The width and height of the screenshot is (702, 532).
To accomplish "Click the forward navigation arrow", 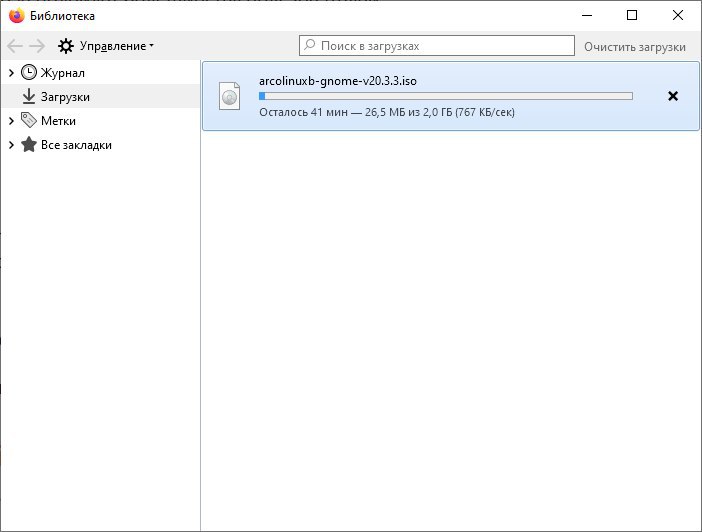I will click(37, 46).
